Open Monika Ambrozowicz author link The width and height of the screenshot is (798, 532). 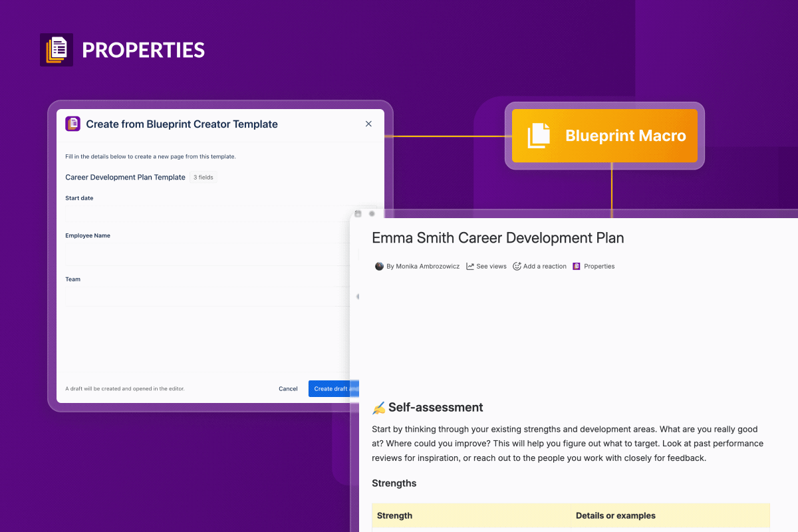pos(423,267)
